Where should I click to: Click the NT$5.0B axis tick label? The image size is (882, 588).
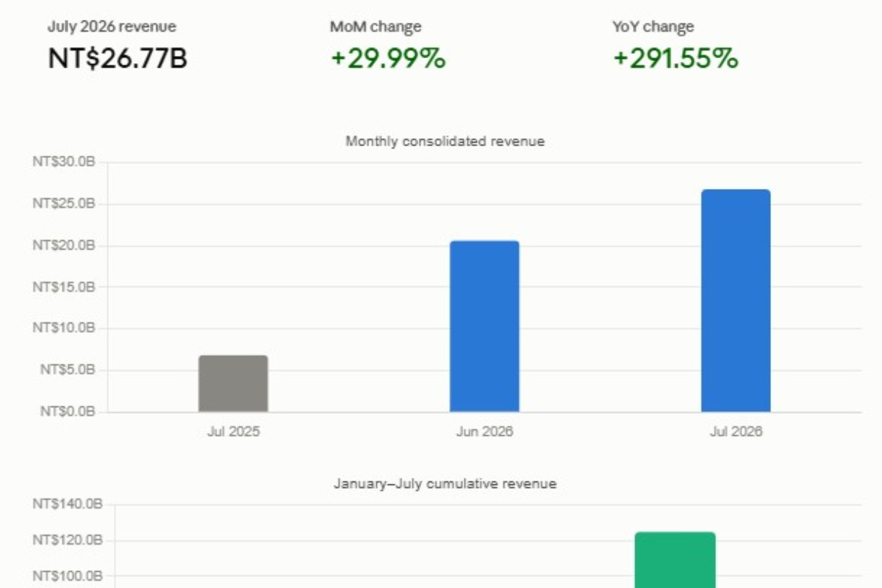coord(68,370)
